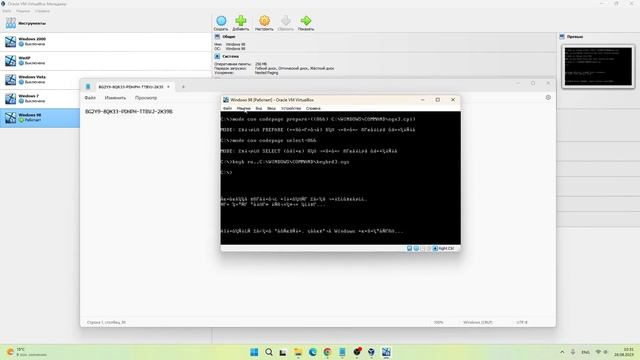Select the running Windows 98 virtual machine
Image resolution: width=640 pixels, height=360 pixels.
(40, 118)
